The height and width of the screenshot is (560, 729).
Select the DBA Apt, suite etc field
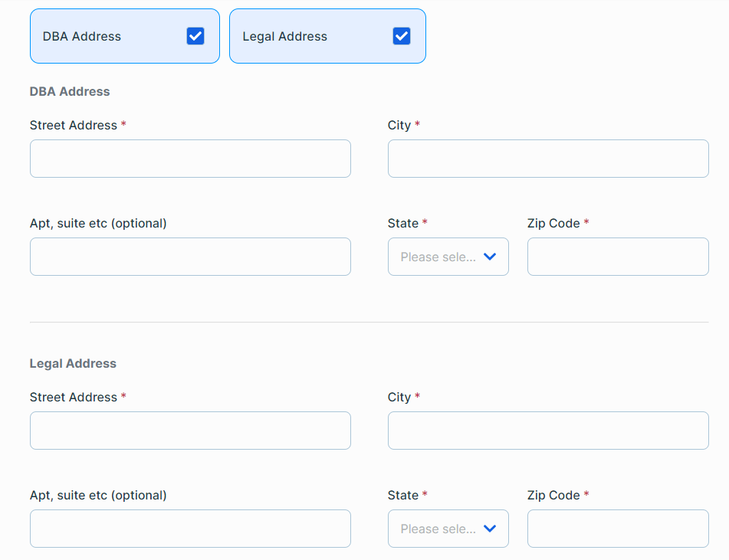[190, 257]
